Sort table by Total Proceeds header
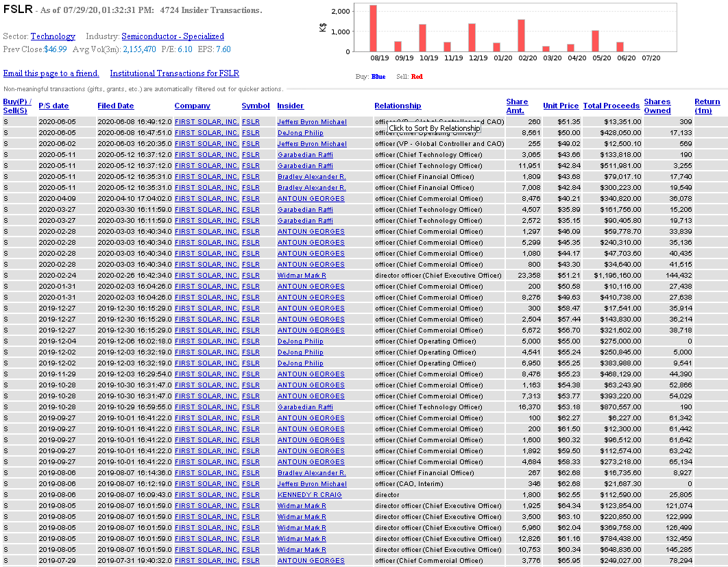The image size is (728, 567). tap(611, 106)
